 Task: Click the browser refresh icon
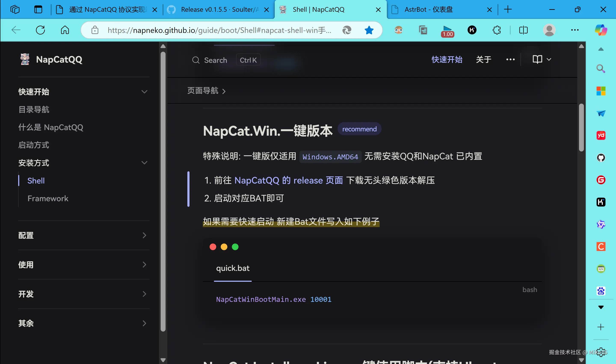(40, 30)
